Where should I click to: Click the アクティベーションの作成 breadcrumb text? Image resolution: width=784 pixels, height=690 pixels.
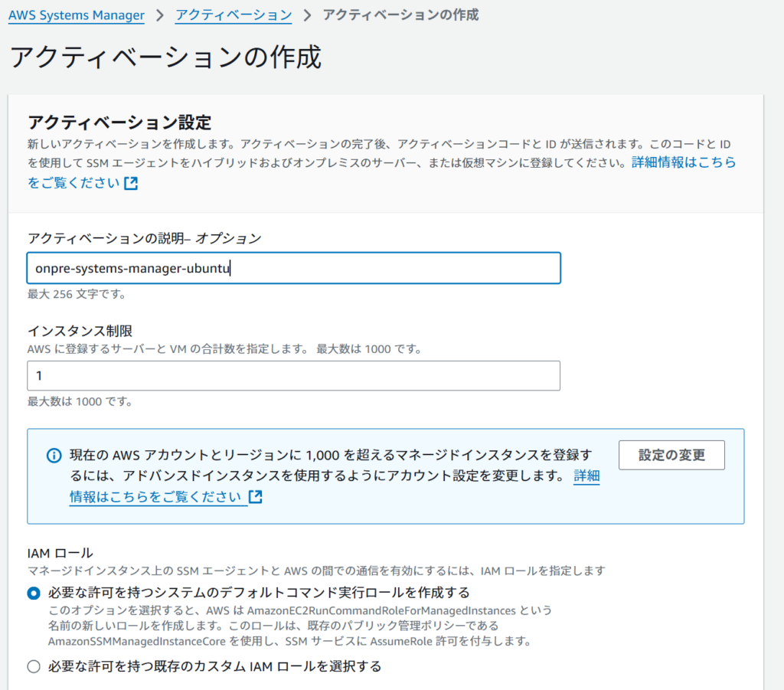400,15
